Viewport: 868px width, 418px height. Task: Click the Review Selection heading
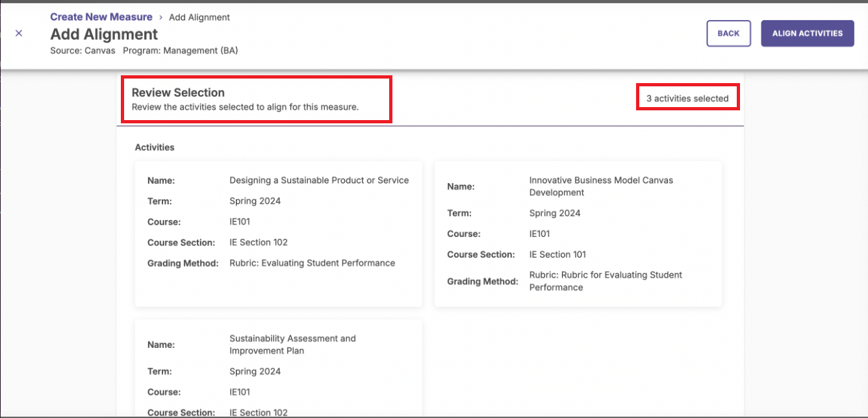178,93
